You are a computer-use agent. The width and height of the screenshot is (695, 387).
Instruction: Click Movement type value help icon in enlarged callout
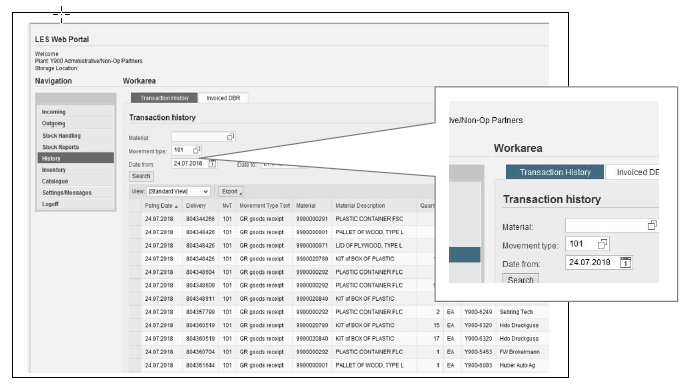click(x=602, y=244)
